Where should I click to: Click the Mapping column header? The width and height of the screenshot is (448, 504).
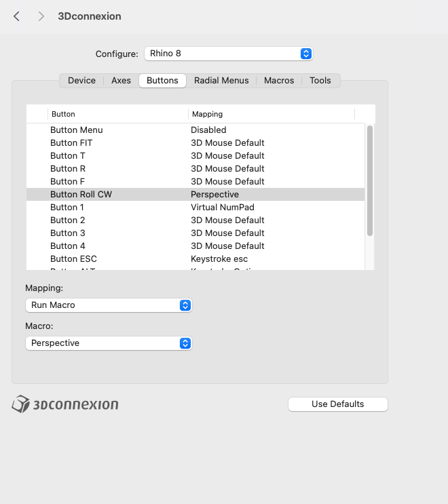[272, 114]
